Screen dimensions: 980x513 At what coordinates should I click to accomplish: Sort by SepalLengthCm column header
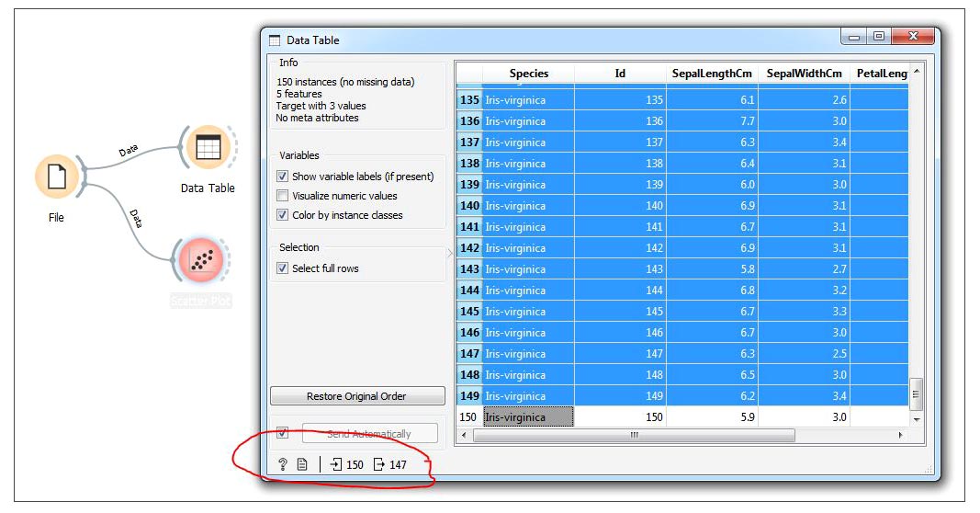(712, 74)
